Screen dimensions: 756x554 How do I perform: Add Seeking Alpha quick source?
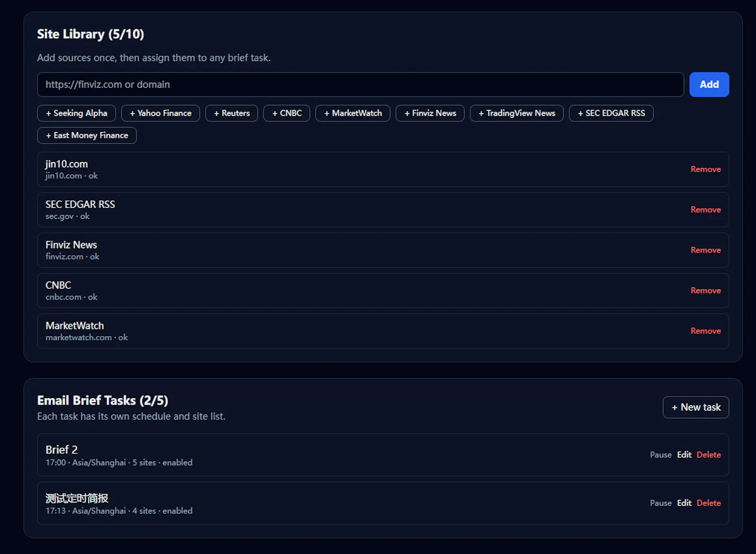(x=77, y=113)
